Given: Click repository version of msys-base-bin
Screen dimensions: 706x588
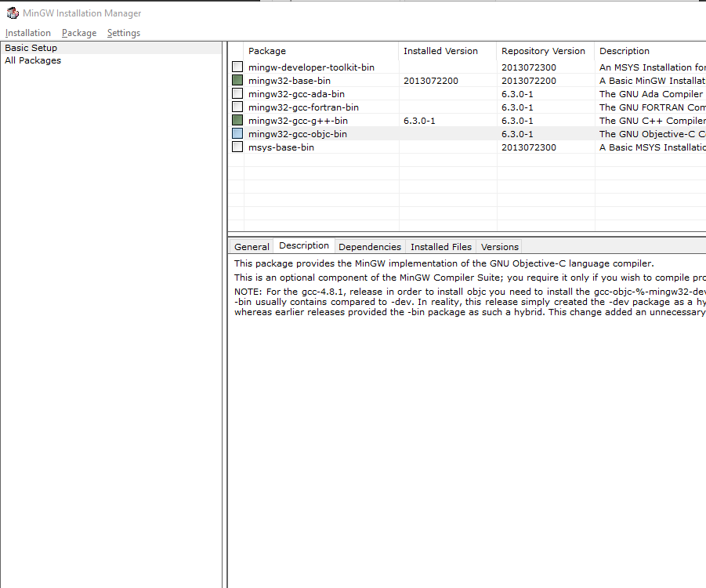Looking at the screenshot, I should point(529,147).
